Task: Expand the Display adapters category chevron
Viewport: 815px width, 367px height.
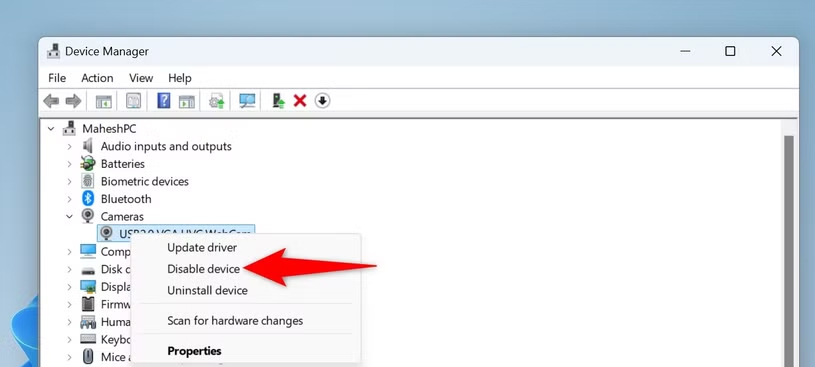Action: (x=69, y=287)
